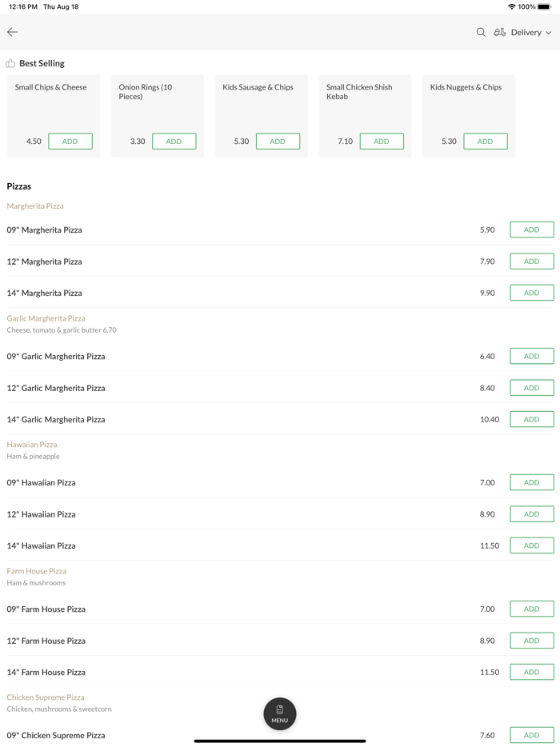Select the Farm House Pizza heading
560x747 pixels.
pyautogui.click(x=37, y=571)
